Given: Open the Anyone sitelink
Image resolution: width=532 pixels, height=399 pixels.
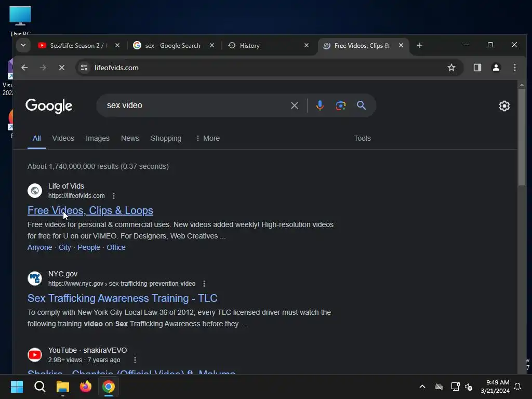Looking at the screenshot, I should [x=39, y=248].
